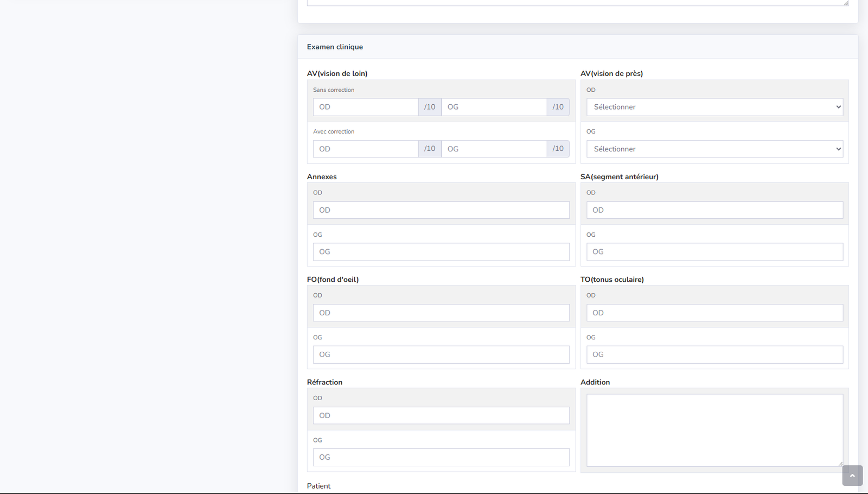The width and height of the screenshot is (868, 494).
Task: Click the Avec correction OG input
Action: 494,149
